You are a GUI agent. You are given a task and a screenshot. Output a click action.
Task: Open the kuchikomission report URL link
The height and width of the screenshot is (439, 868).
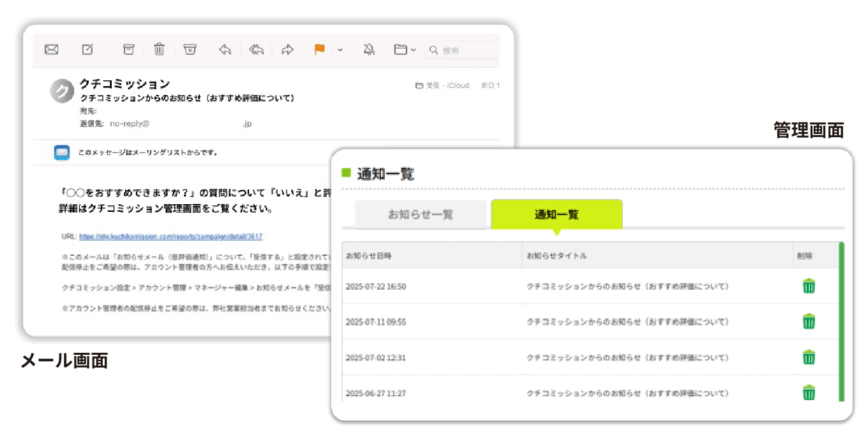coord(170,236)
